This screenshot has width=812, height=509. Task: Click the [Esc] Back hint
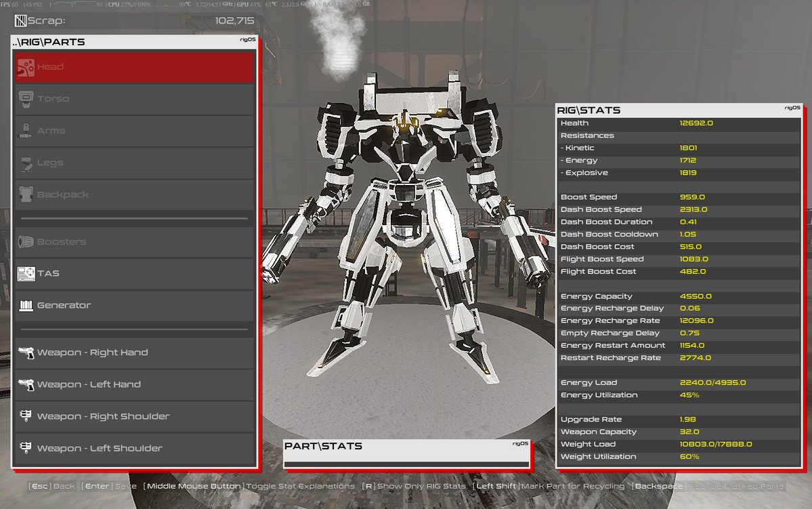51,486
